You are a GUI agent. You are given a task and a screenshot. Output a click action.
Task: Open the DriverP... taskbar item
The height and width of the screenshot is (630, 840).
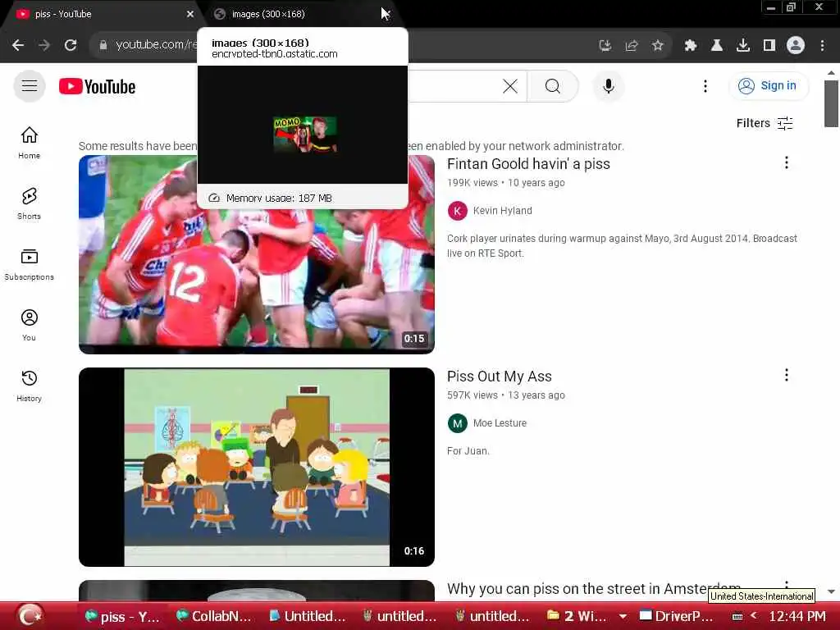tap(676, 617)
